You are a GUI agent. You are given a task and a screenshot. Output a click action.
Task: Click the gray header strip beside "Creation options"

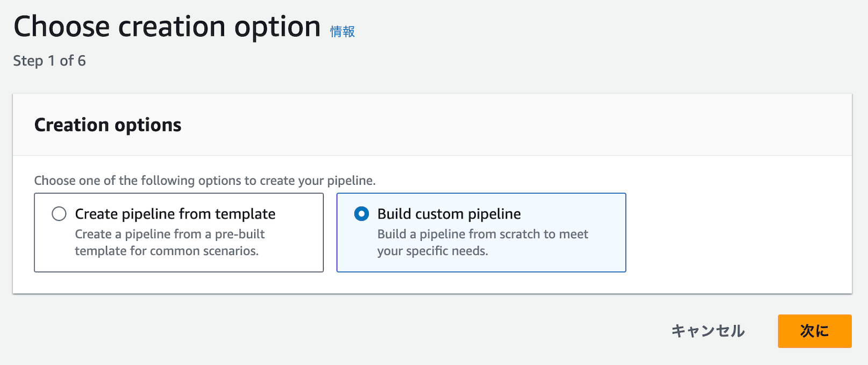(x=484, y=125)
